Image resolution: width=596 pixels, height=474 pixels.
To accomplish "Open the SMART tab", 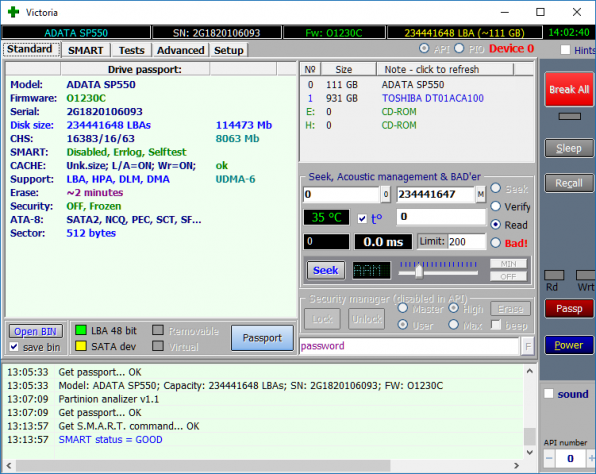I will (86, 50).
